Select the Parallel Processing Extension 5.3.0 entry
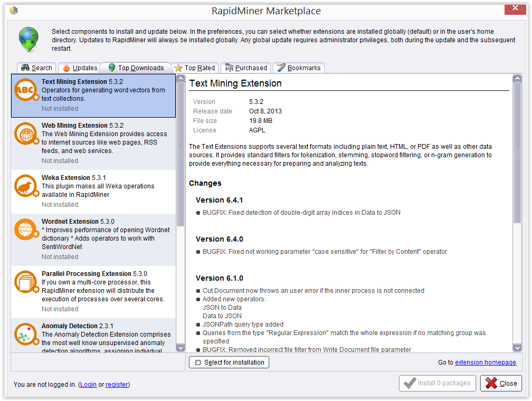Image resolution: width=532 pixels, height=401 pixels. tap(93, 291)
